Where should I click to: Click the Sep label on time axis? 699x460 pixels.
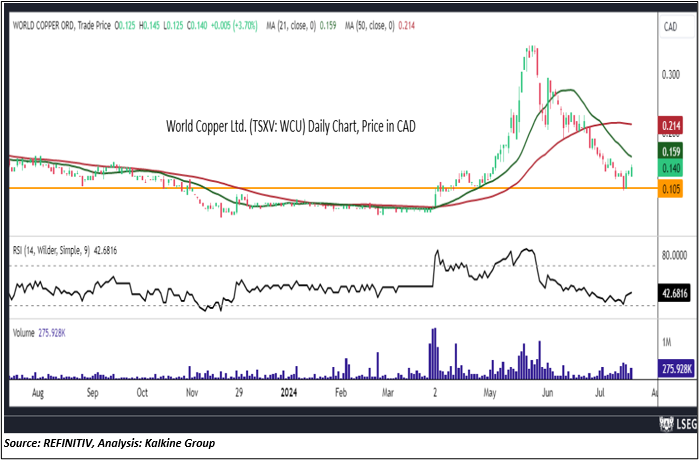click(92, 394)
